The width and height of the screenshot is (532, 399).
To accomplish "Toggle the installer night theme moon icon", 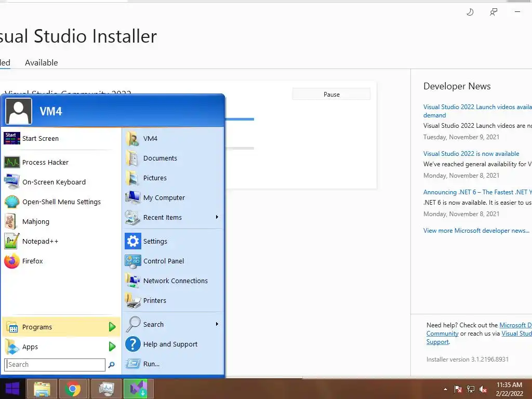I will point(470,12).
